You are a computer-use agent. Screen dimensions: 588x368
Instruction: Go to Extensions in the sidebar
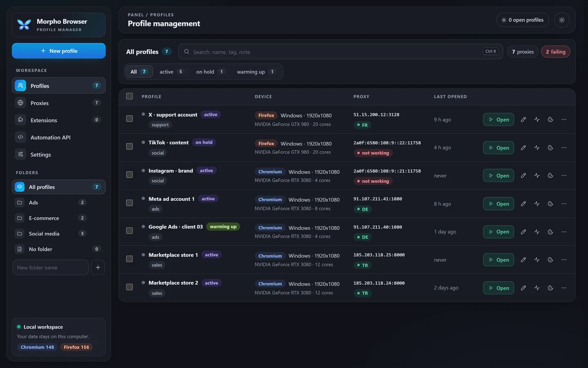[x=59, y=120]
